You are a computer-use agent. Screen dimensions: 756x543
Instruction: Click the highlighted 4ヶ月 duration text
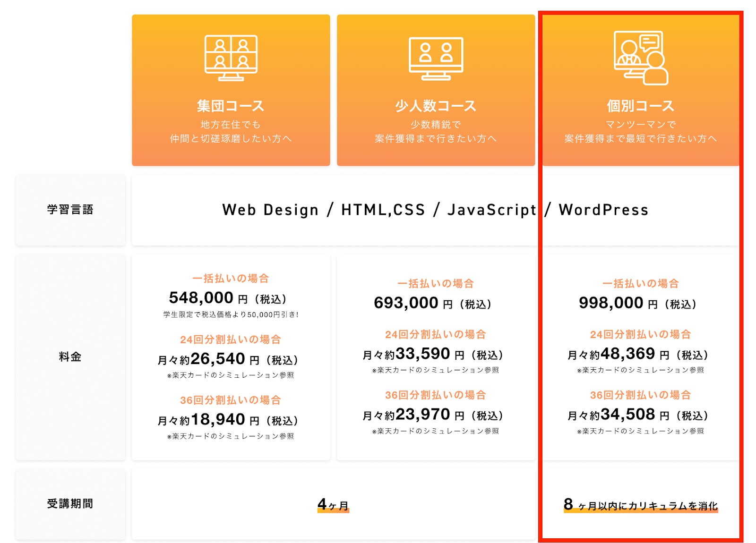coord(333,505)
